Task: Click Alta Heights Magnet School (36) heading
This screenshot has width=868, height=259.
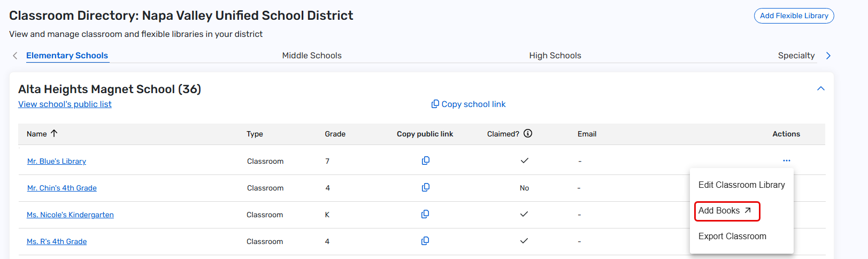Action: point(110,89)
